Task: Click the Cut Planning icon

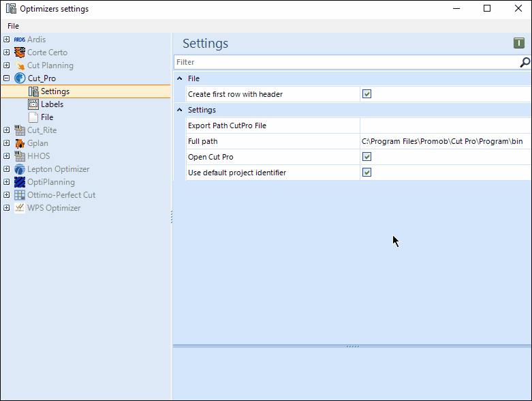Action: (20, 65)
